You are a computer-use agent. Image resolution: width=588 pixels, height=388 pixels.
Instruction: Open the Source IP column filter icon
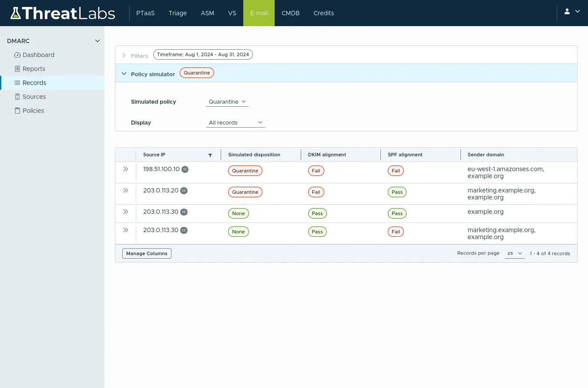210,155
